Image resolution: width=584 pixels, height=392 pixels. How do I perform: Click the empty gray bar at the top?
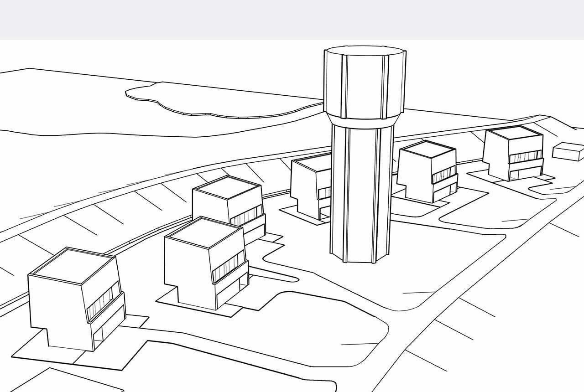click(x=292, y=20)
